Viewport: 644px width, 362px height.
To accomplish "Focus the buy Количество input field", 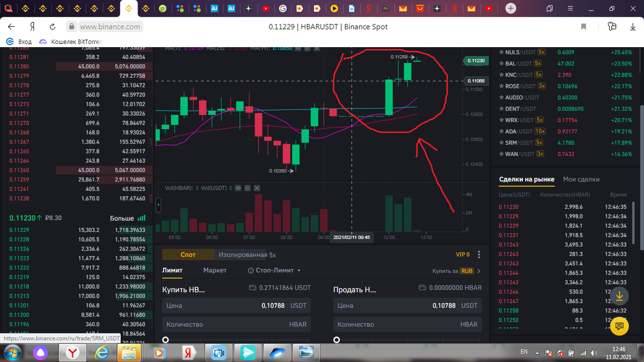I will point(236,324).
